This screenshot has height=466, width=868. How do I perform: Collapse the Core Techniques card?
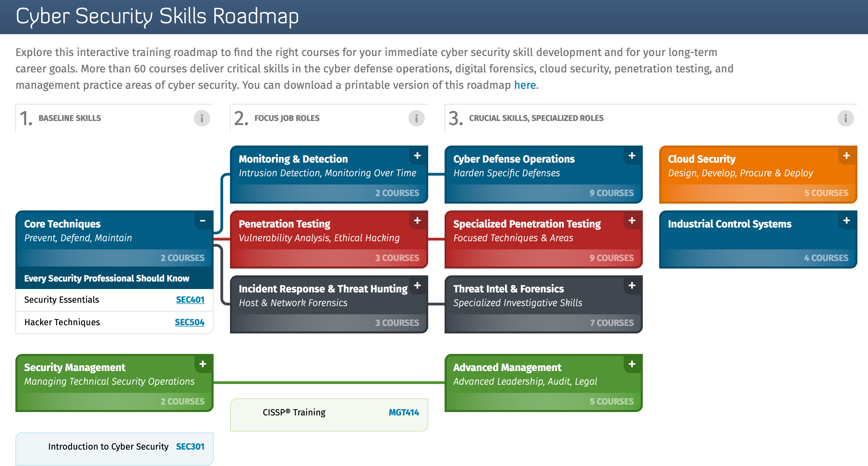click(x=203, y=221)
